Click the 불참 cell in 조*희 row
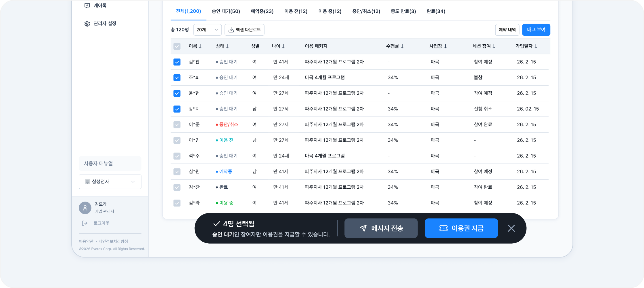This screenshot has height=288, width=644. (478, 77)
